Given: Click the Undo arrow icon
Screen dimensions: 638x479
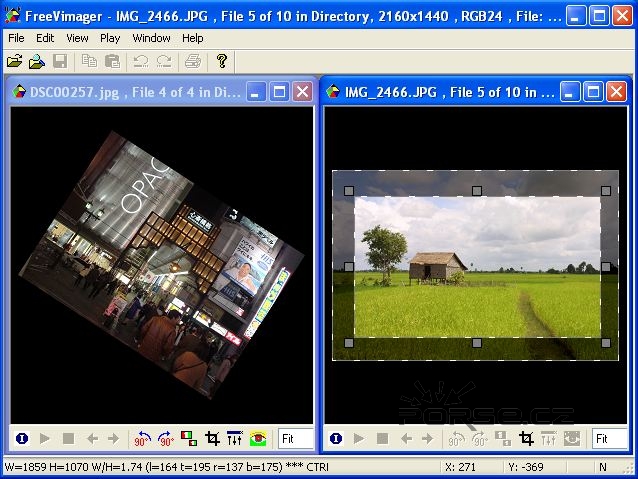Looking at the screenshot, I should point(141,61).
